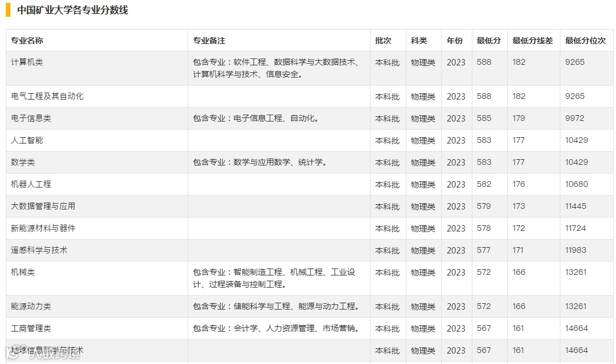Click the 科类 column header
The width and height of the screenshot is (616, 364).
pos(419,41)
